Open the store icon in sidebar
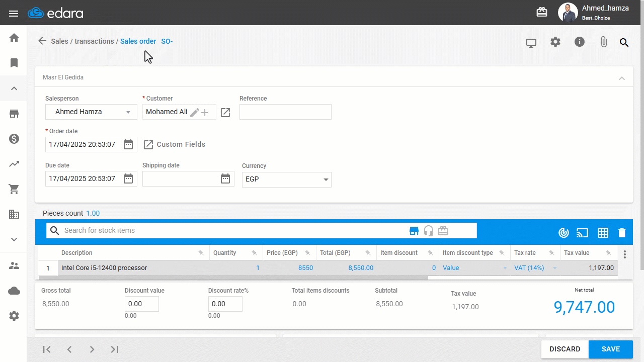 point(14,114)
